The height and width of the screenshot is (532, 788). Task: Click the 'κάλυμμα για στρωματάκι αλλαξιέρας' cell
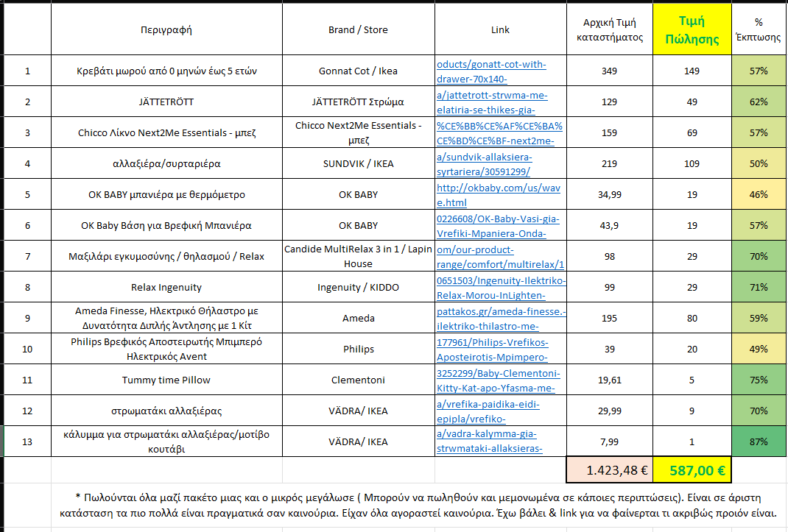click(x=166, y=441)
